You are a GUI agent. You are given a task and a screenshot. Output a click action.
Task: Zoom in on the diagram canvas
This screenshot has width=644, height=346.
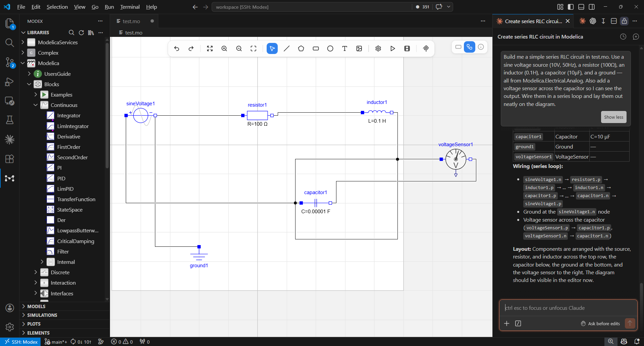[x=224, y=48]
